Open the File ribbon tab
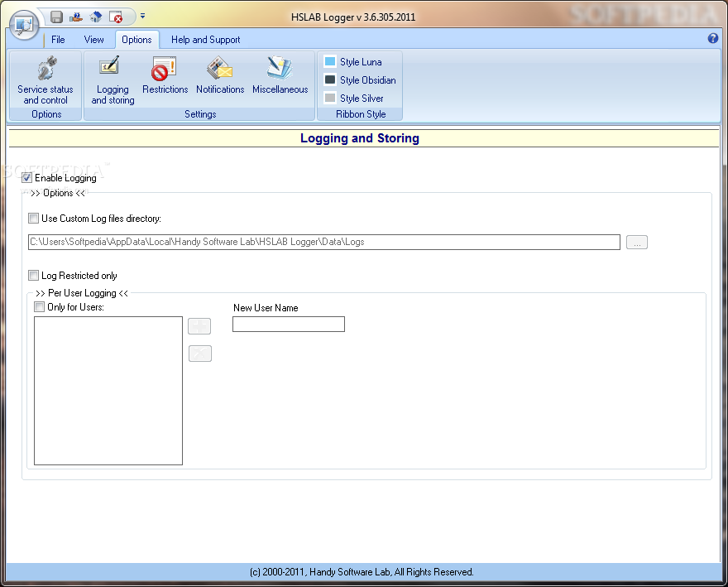 (x=58, y=40)
